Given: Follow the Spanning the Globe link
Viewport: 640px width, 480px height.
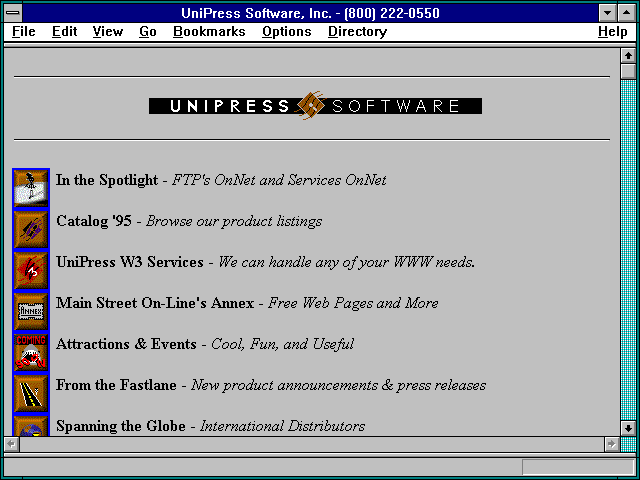Looking at the screenshot, I should (121, 426).
